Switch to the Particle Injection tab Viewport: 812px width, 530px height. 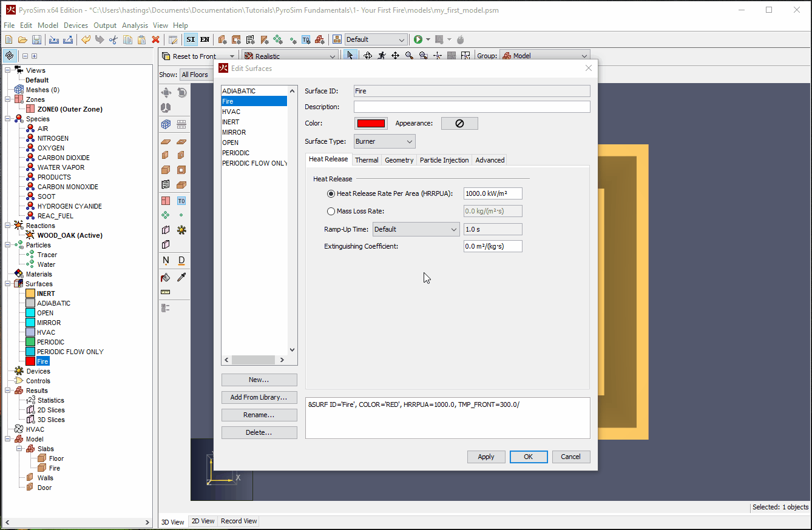click(x=444, y=160)
